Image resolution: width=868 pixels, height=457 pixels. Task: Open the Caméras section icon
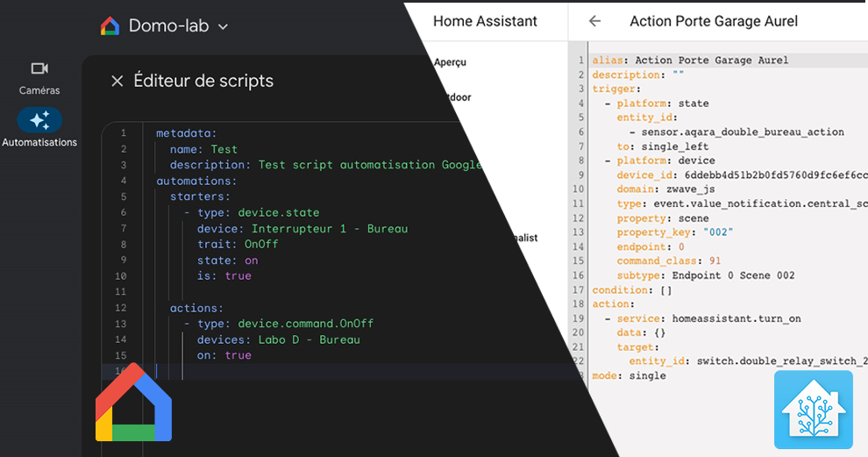point(39,68)
